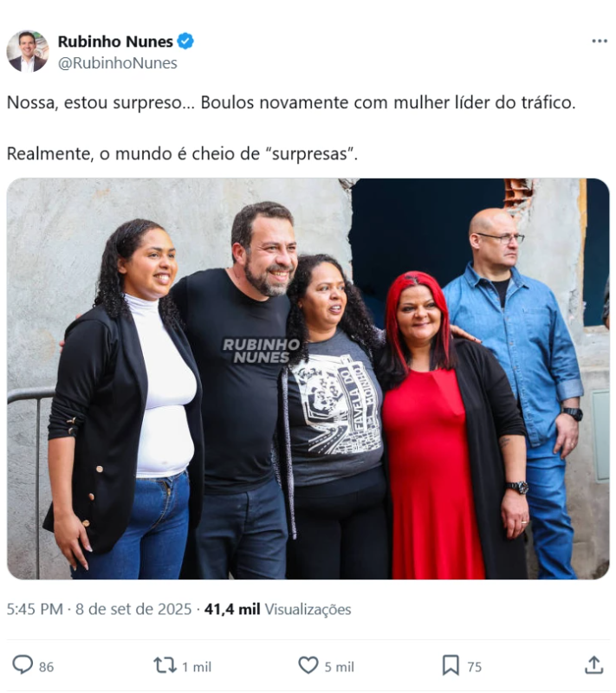Image resolution: width=616 pixels, height=693 pixels.
Task: Click the 5:45 PM timestamp
Action: [35, 610]
